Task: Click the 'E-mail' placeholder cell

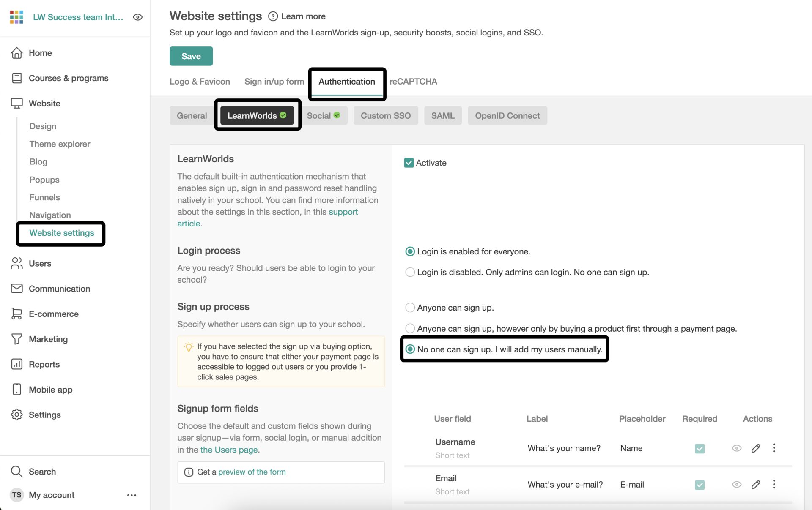Action: pos(632,485)
